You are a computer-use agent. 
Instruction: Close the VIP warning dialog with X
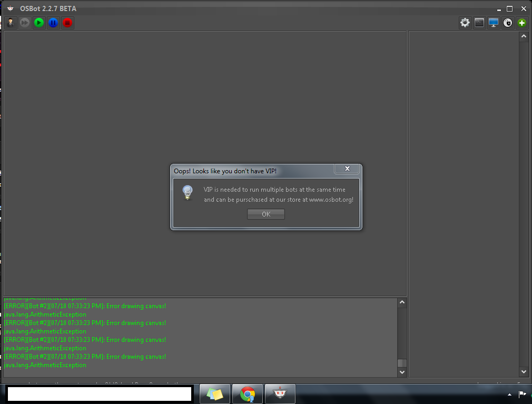pyautogui.click(x=347, y=169)
